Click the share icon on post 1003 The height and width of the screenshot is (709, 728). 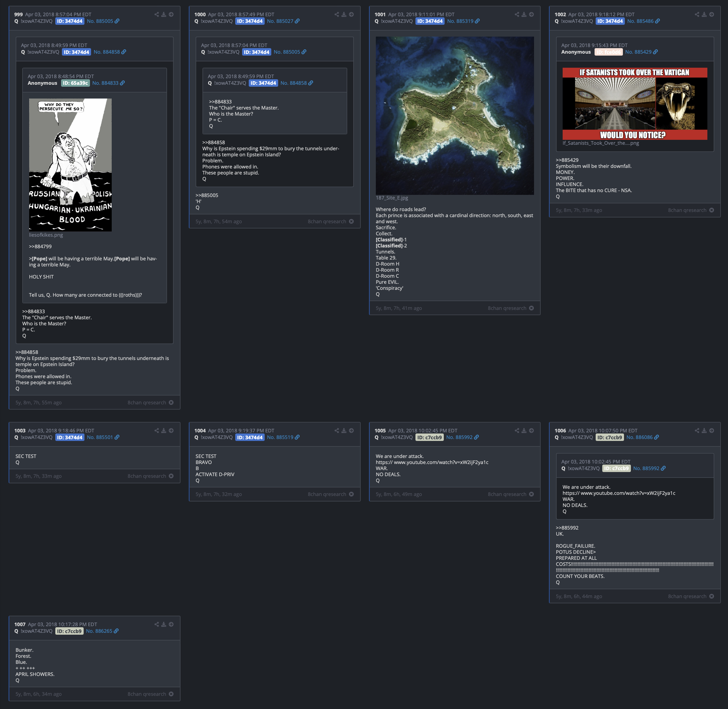click(x=156, y=430)
